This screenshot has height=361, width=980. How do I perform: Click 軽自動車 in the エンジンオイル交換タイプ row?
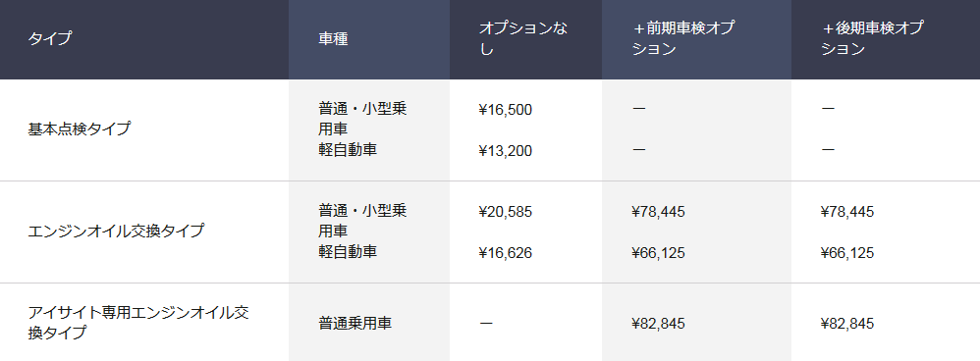pos(348,252)
